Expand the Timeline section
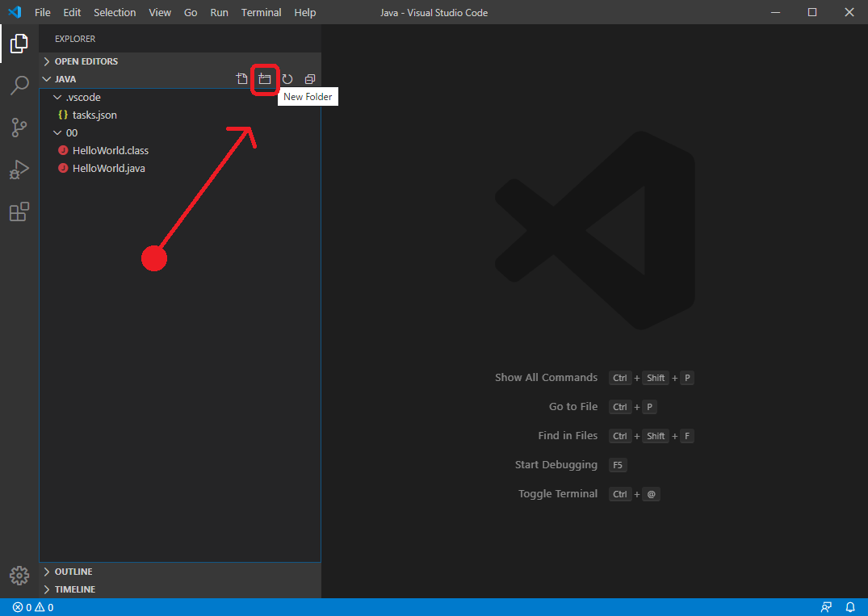The height and width of the screenshot is (616, 868). (x=180, y=589)
